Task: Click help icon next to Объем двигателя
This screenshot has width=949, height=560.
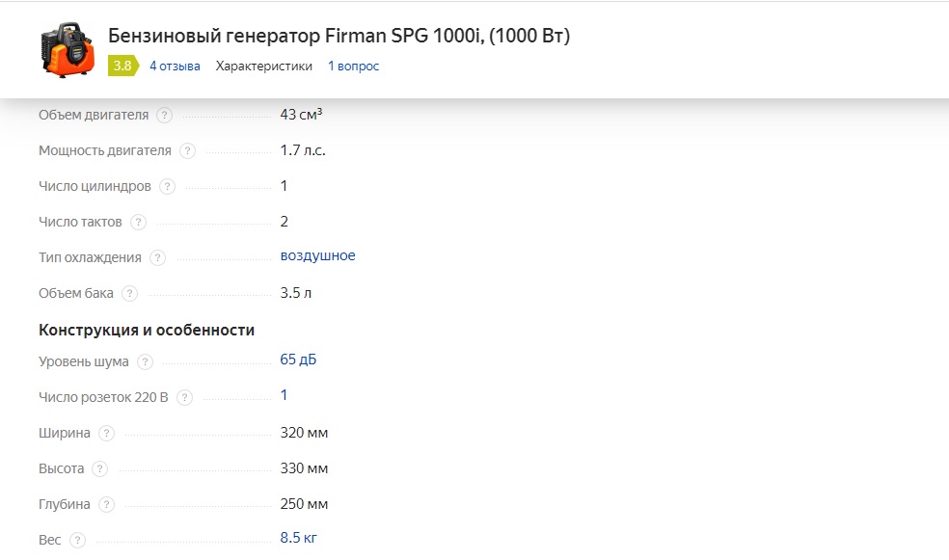Action: point(164,115)
